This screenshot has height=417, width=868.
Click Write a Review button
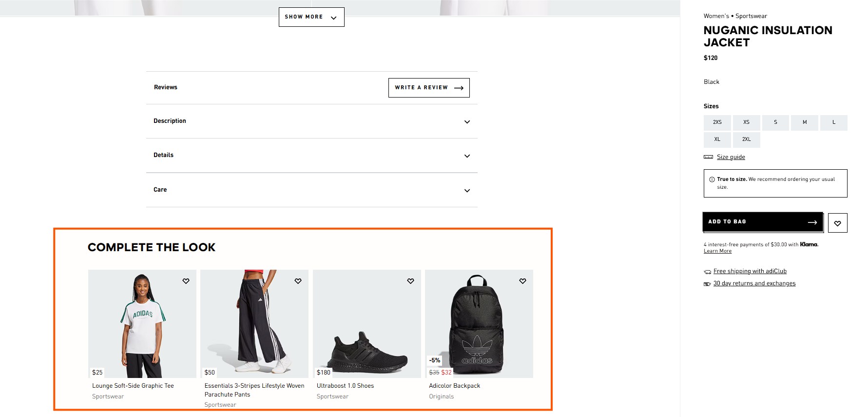[429, 88]
